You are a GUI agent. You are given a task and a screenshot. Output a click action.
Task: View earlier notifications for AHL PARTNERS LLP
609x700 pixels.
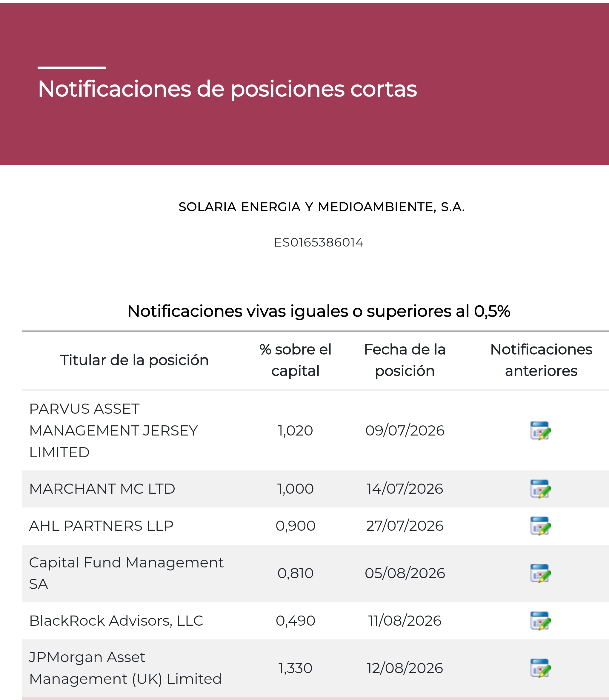coord(540,526)
